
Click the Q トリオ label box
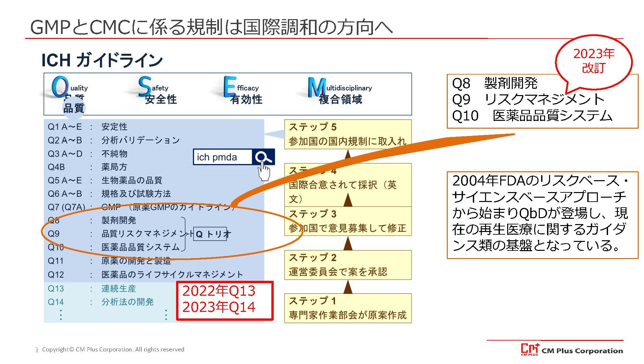coord(210,234)
